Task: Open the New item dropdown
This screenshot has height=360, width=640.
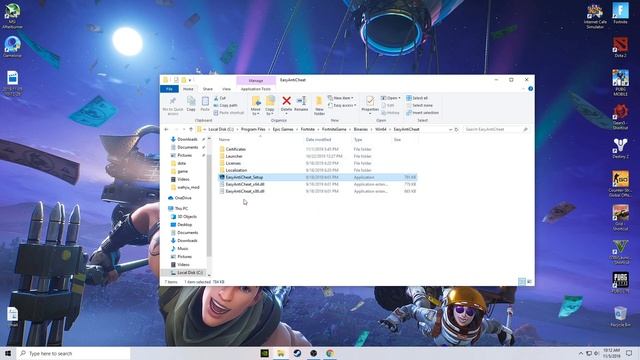Action: click(x=341, y=98)
